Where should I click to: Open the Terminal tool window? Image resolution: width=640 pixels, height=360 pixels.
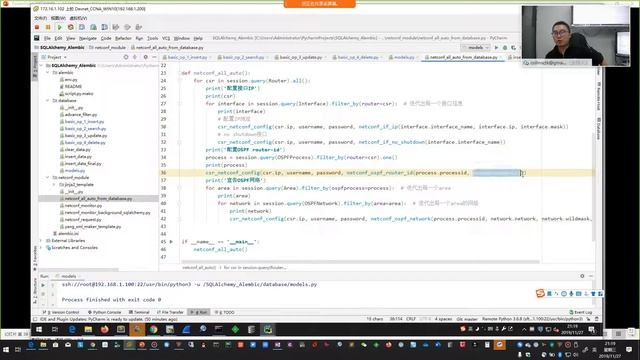click(x=139, y=312)
